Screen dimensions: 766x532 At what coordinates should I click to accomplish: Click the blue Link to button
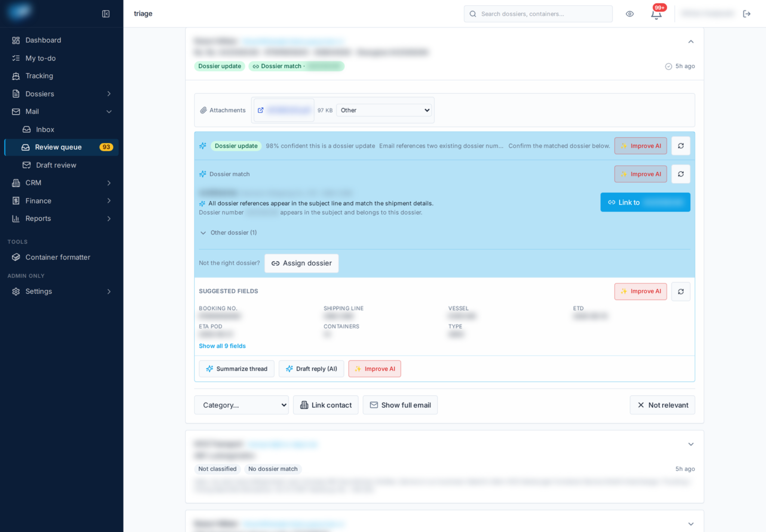click(645, 202)
